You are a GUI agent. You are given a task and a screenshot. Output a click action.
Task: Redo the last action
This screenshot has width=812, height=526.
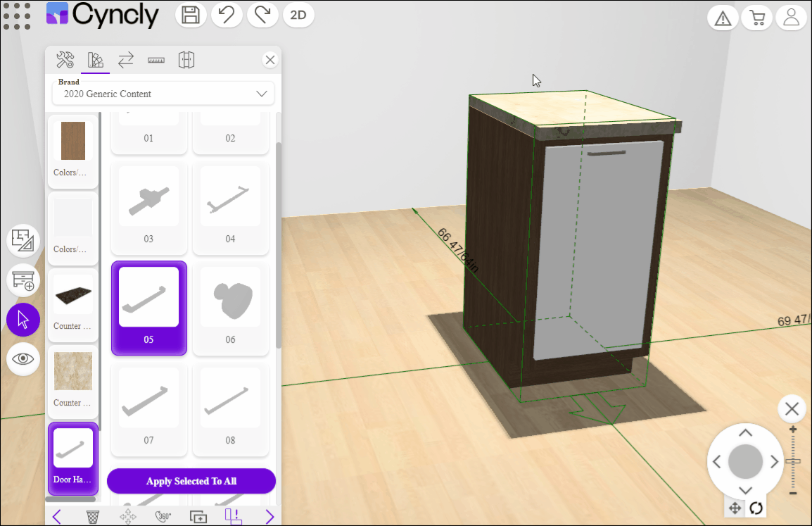262,15
